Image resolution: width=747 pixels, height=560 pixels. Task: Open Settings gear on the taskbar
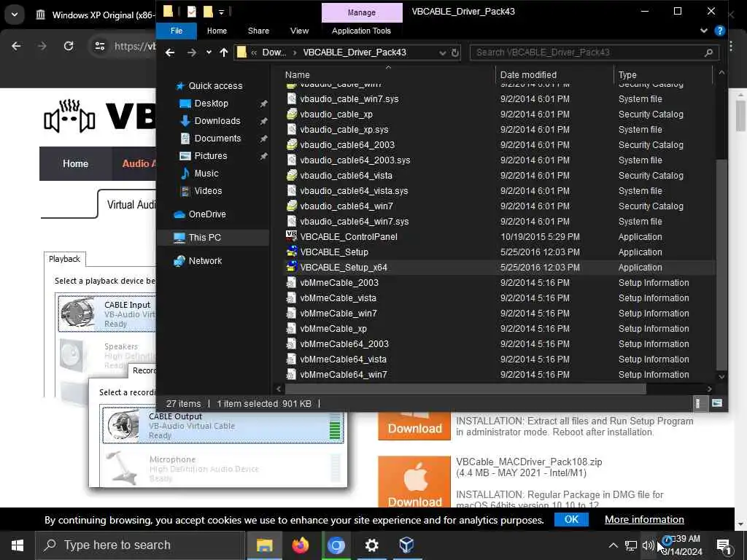[x=371, y=545]
